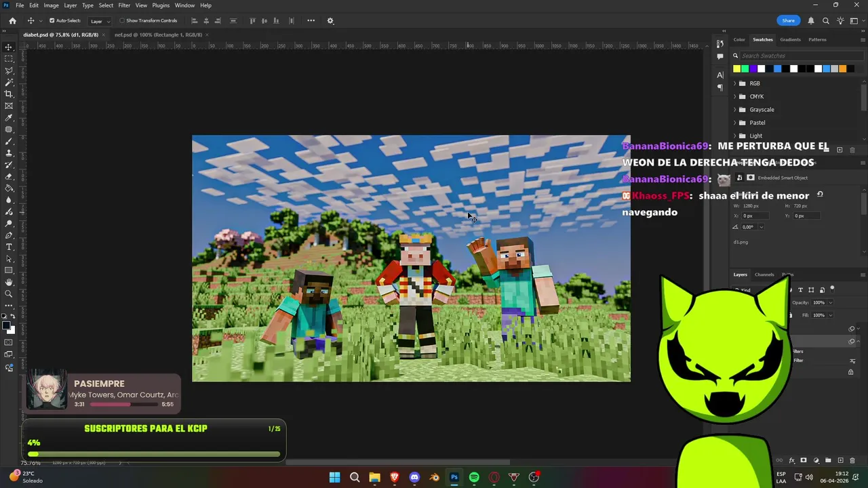Select the Clone Stamp tool
The height and width of the screenshot is (488, 868).
tap(9, 153)
